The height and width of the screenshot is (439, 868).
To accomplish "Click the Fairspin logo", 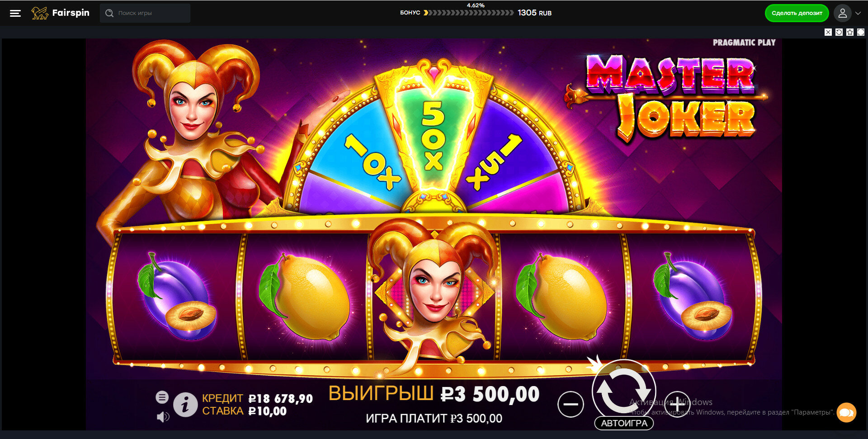I will point(60,13).
